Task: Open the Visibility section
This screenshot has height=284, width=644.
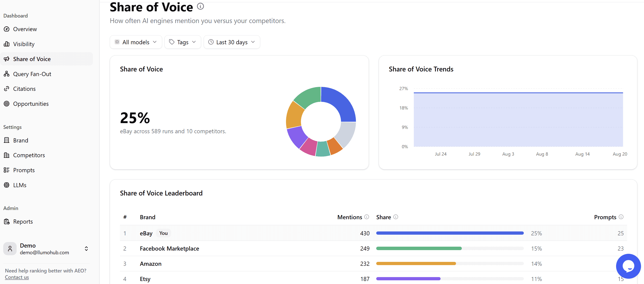Action: coord(24,44)
